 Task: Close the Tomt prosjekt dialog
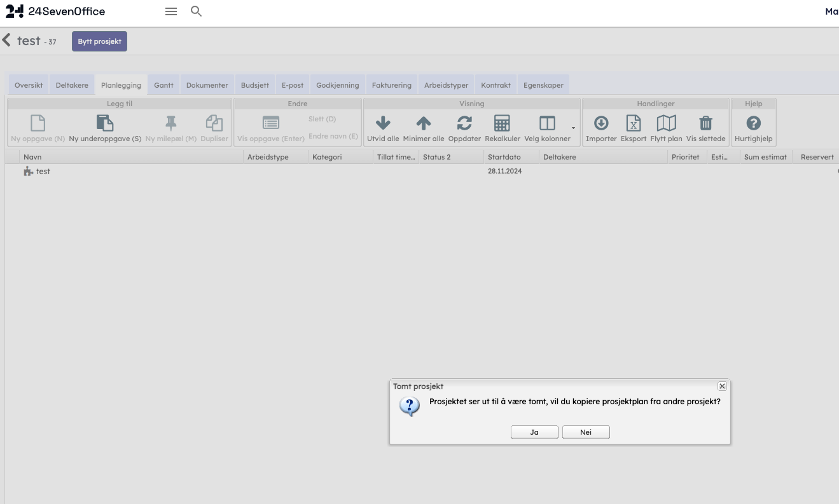722,386
